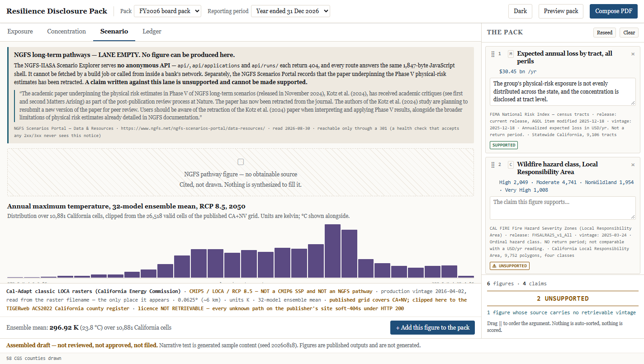Open the Concentration tab
Image resolution: width=644 pixels, height=364 pixels.
tap(66, 32)
